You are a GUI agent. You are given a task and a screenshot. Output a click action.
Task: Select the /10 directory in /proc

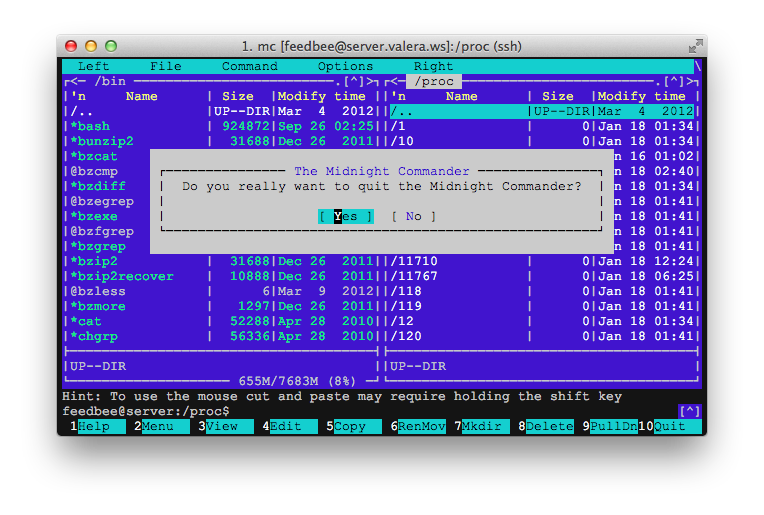pyautogui.click(x=541, y=141)
